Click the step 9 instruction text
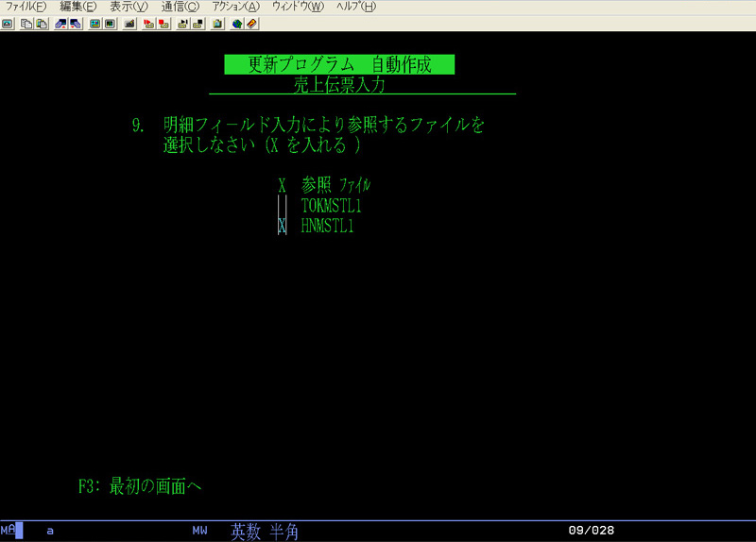 pos(309,135)
